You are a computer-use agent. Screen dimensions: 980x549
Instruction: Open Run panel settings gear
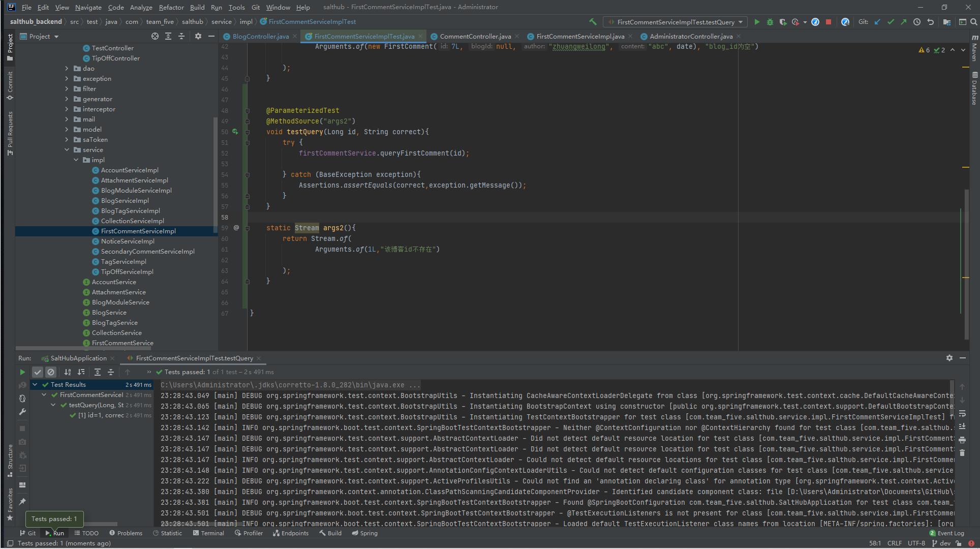[949, 358]
